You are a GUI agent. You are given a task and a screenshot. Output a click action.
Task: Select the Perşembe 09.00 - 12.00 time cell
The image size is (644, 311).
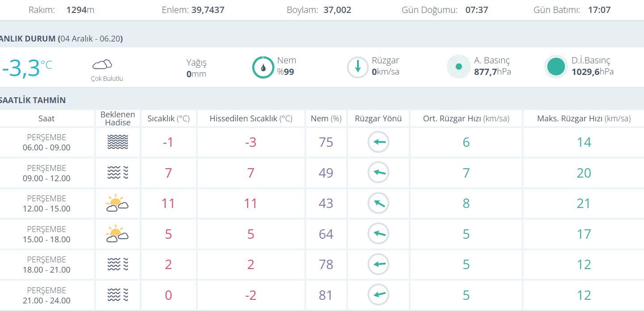point(47,173)
